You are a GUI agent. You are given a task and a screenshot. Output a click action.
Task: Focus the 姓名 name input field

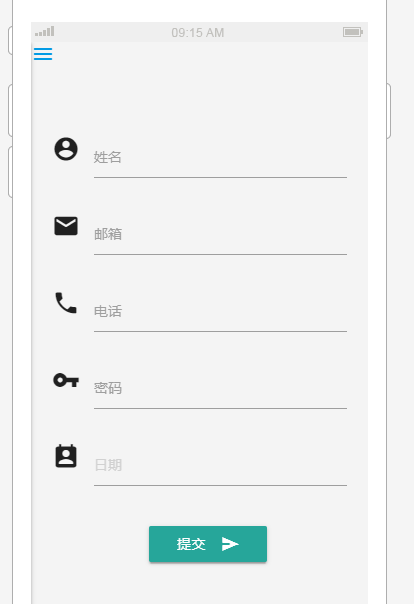(220, 158)
